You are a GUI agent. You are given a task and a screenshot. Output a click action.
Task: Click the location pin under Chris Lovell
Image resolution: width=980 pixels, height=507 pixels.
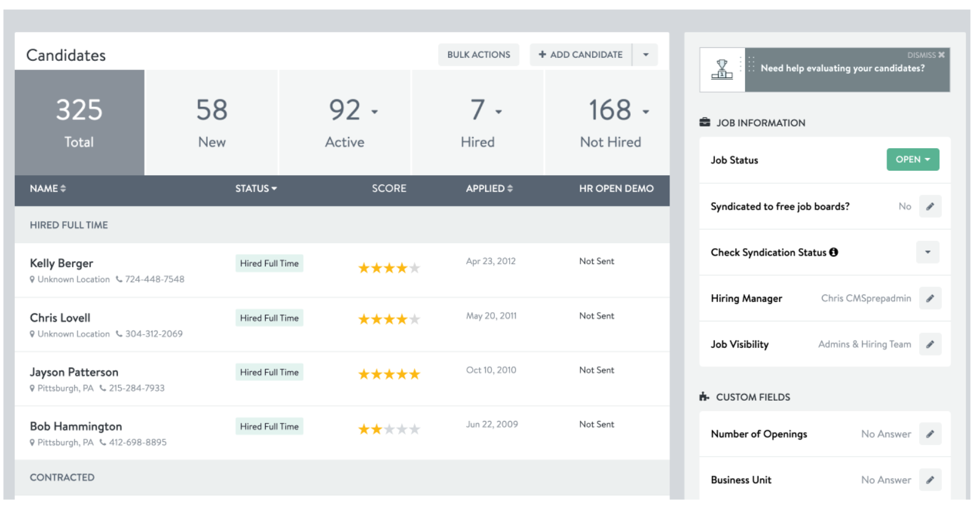33,334
